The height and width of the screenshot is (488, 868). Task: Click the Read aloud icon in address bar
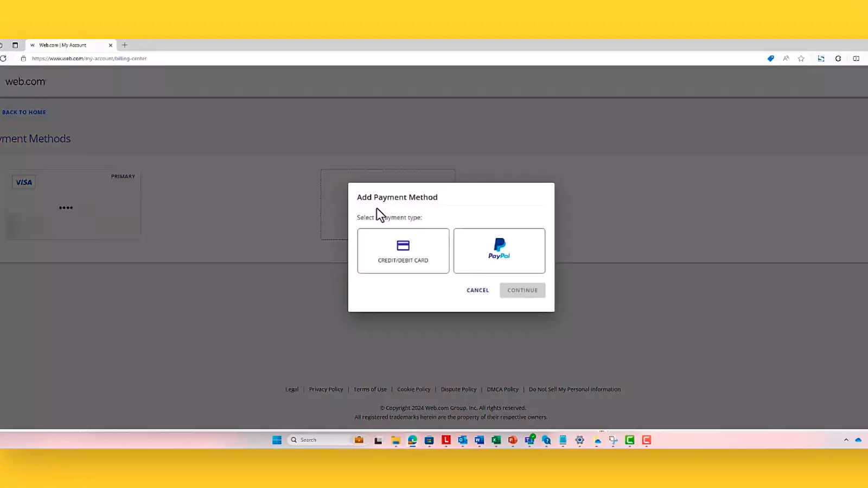tap(786, 59)
